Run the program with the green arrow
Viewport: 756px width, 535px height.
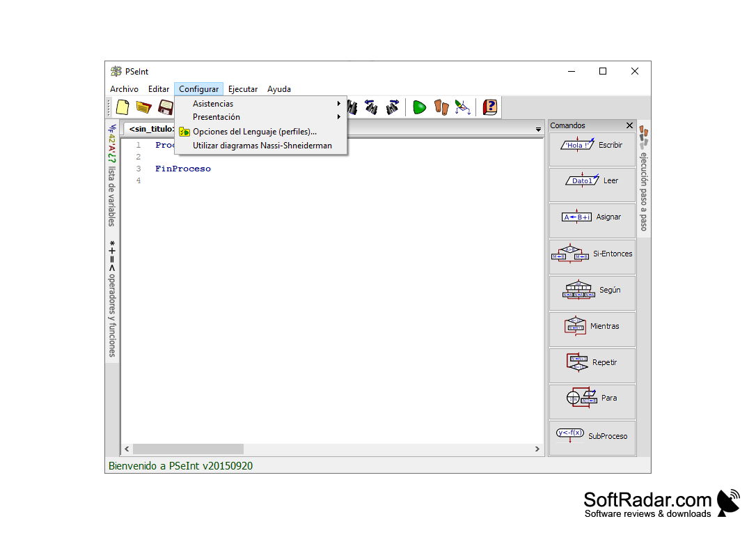(418, 107)
